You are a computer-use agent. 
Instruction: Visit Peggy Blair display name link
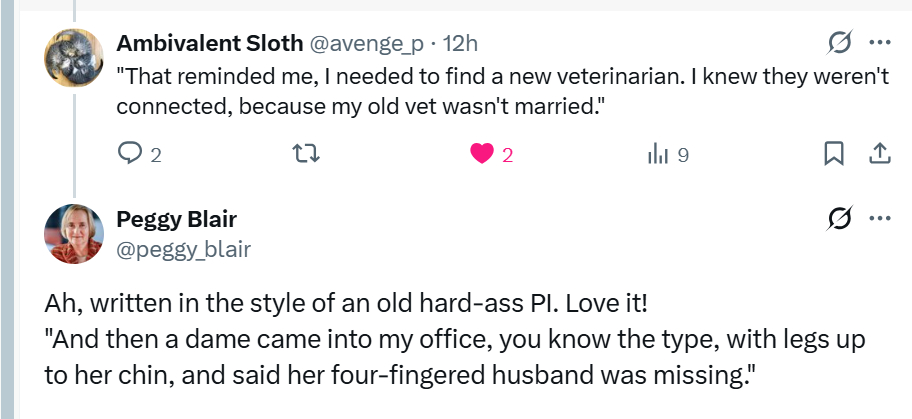tap(177, 219)
